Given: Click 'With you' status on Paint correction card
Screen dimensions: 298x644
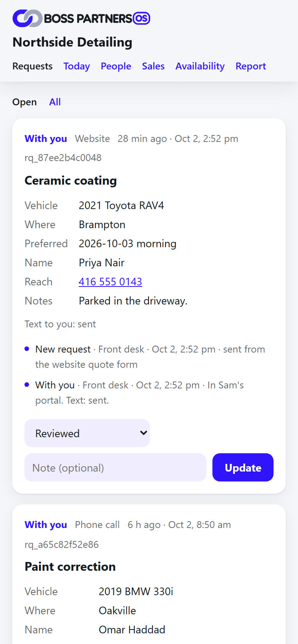Looking at the screenshot, I should coord(46,525).
